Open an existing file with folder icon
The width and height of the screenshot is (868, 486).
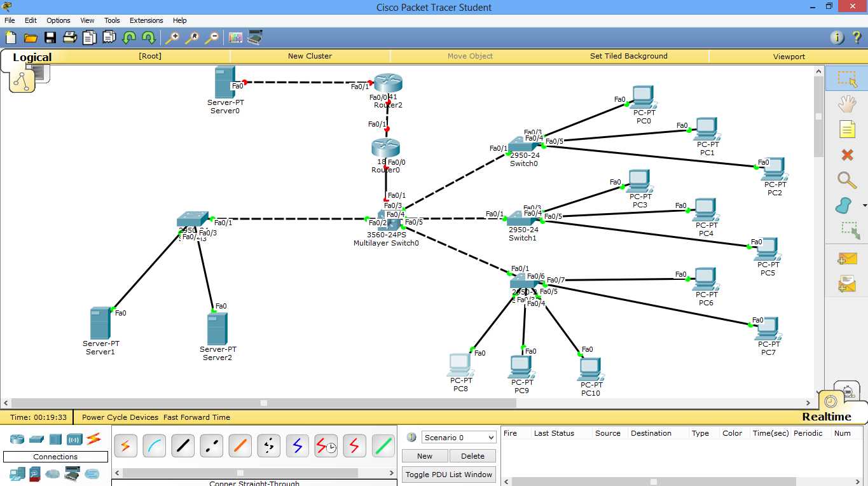30,38
